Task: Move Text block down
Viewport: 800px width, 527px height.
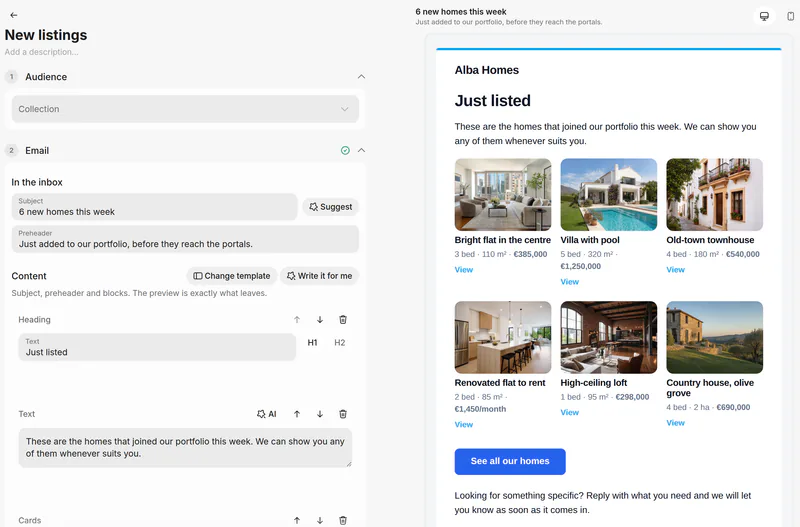Action: pos(320,414)
